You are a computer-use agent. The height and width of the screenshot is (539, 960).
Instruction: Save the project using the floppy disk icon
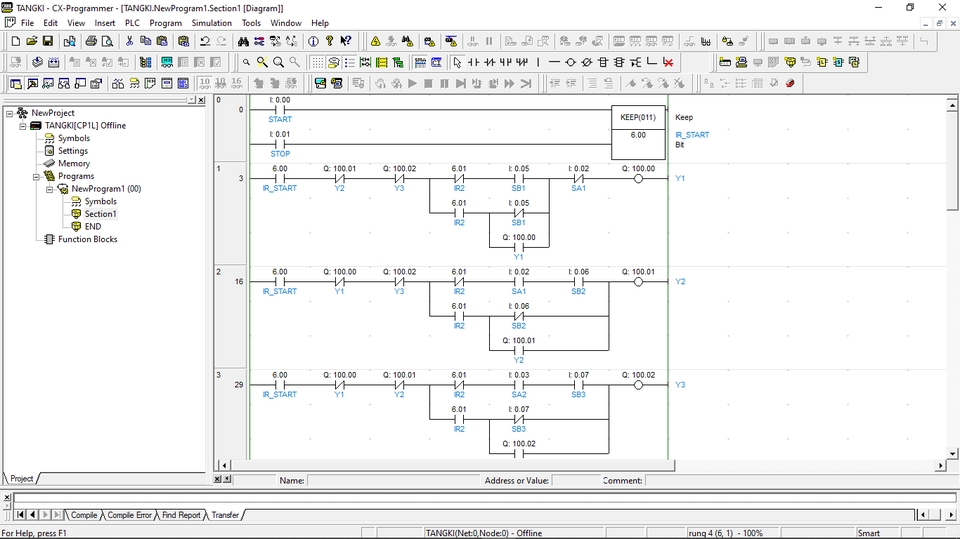click(x=47, y=42)
